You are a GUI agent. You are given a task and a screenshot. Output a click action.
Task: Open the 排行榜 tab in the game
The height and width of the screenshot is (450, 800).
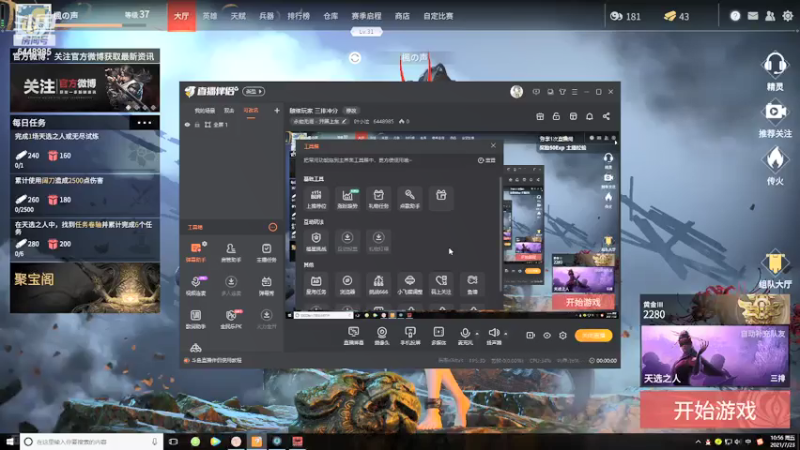click(298, 16)
